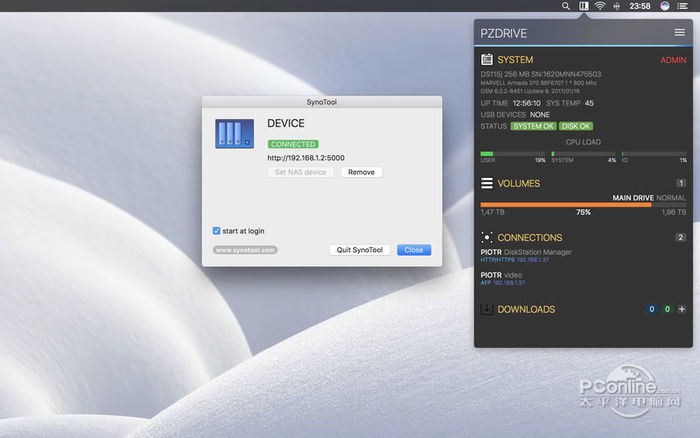Click the MAIN DRIVE label
Image resolution: width=700 pixels, height=438 pixels.
point(633,197)
